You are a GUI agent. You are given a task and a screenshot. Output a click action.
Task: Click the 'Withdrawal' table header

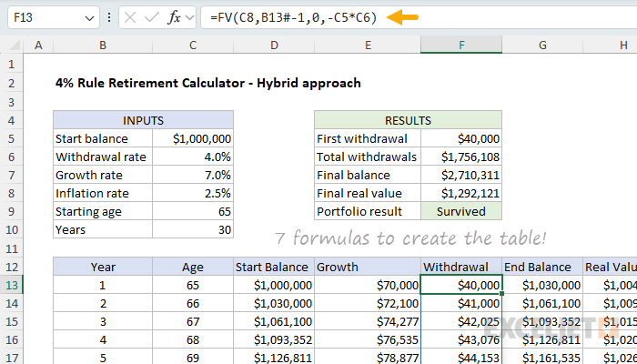pos(461,267)
